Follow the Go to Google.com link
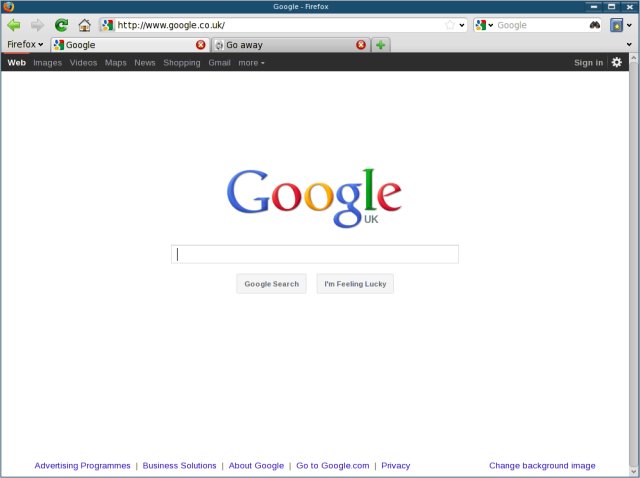This screenshot has width=640, height=478. 333,465
